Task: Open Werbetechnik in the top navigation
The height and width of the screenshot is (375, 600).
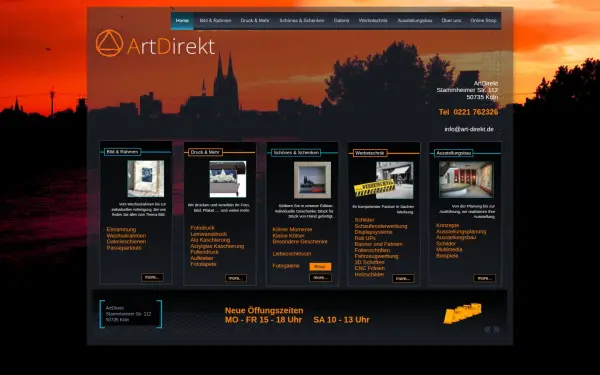Action: 373,21
